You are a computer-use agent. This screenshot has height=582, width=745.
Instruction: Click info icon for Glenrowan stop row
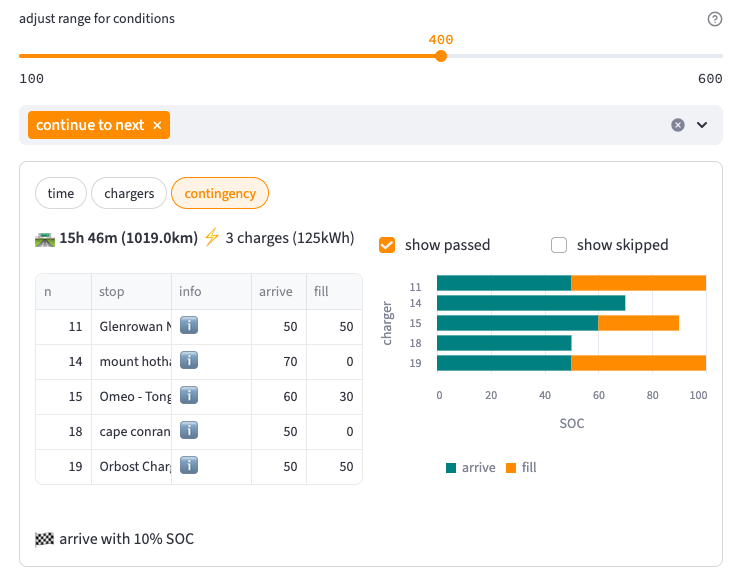click(x=188, y=326)
